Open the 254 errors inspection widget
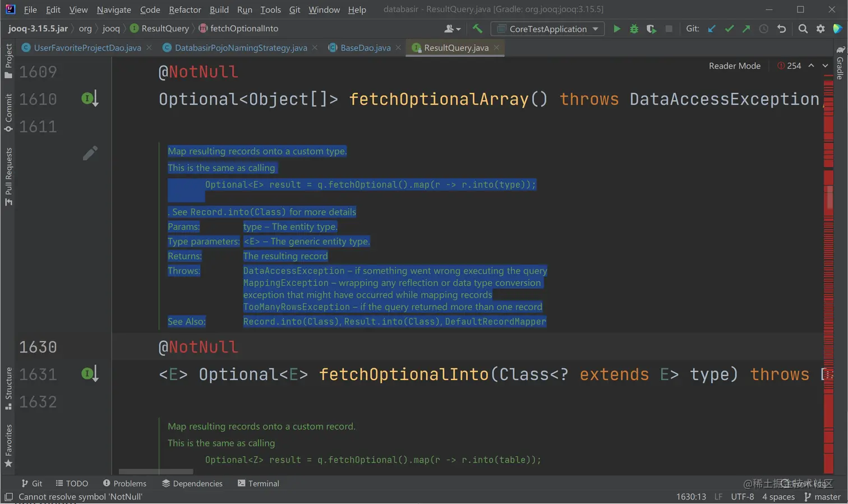The height and width of the screenshot is (504, 848). [x=789, y=66]
